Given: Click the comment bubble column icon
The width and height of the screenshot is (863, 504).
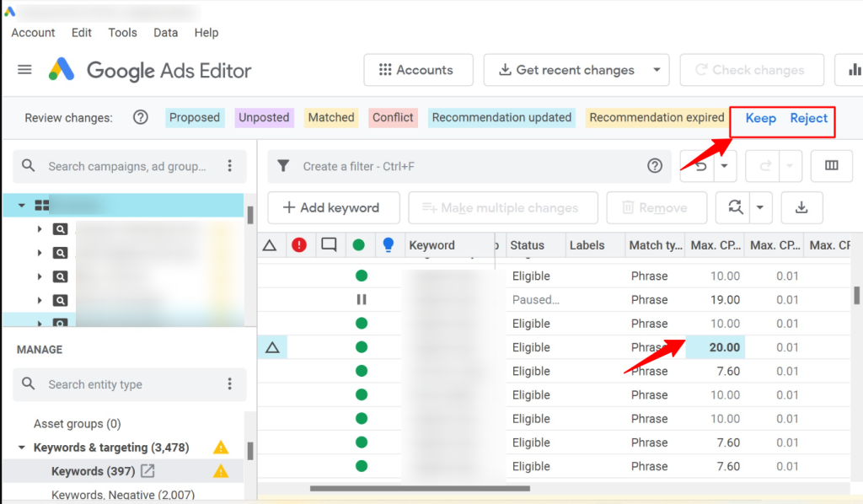Looking at the screenshot, I should tap(330, 245).
